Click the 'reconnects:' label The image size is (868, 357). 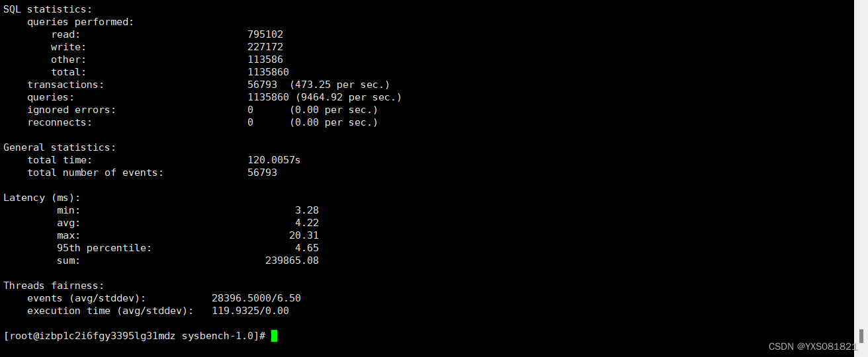coord(60,122)
